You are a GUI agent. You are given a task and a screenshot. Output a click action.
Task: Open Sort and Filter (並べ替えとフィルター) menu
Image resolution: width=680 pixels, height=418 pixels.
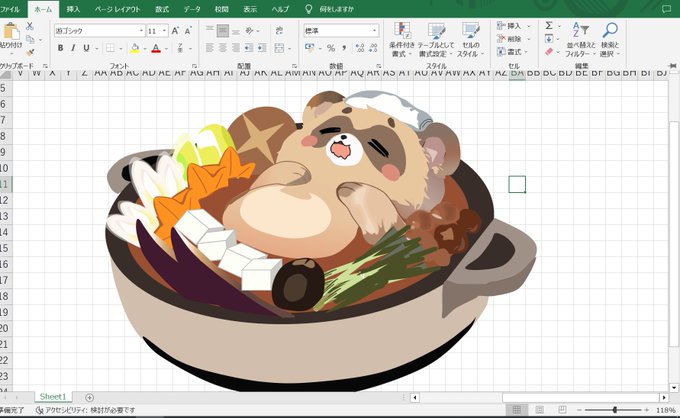(x=580, y=40)
